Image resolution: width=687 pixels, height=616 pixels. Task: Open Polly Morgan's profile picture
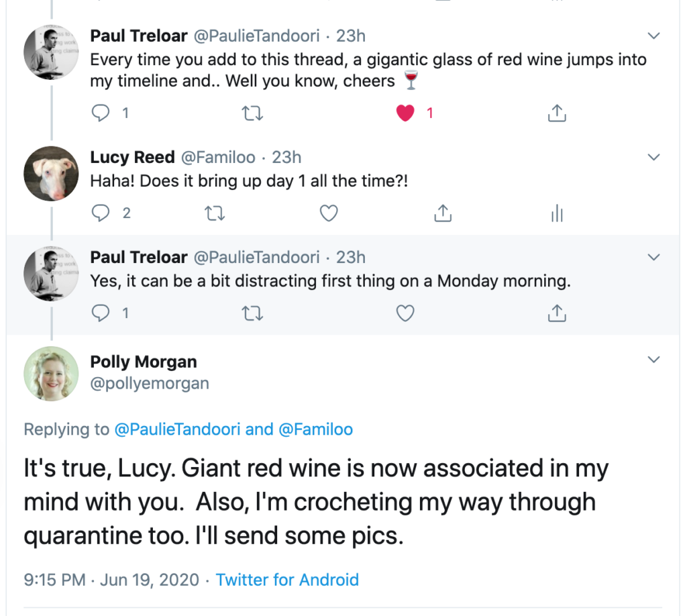click(x=52, y=373)
